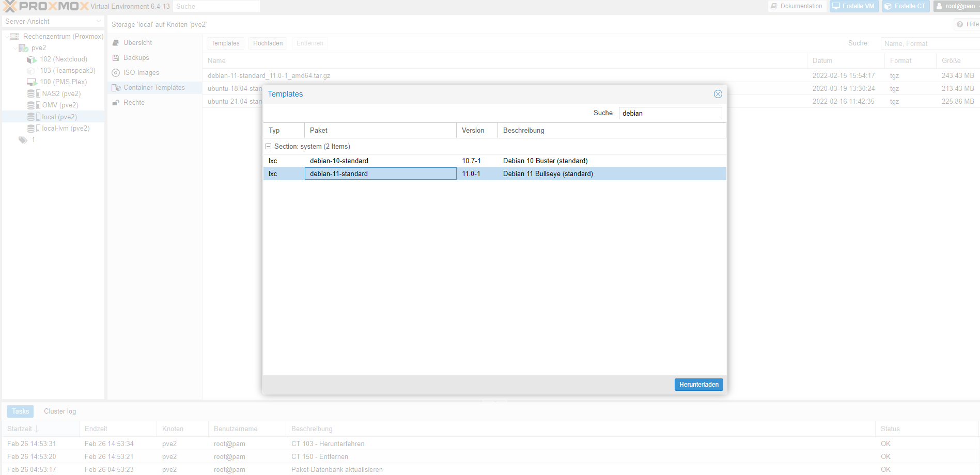Viewport: 980px width, 475px height.
Task: Select container icon of 102 (Nextcloud)
Action: [32, 59]
